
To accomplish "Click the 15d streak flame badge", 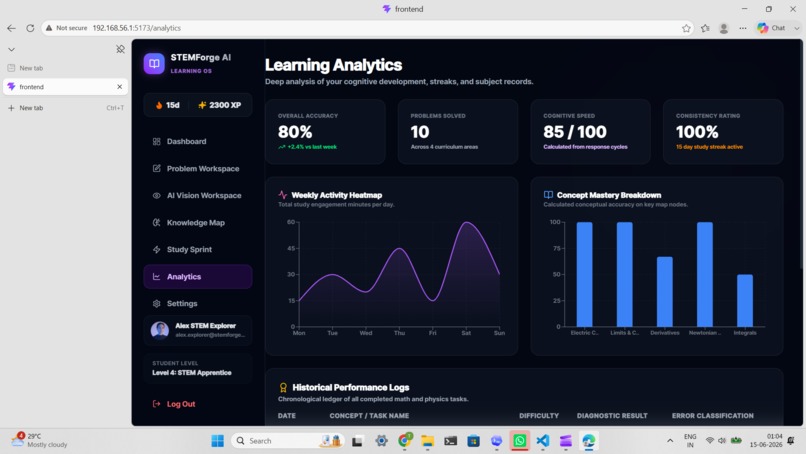I will (167, 105).
